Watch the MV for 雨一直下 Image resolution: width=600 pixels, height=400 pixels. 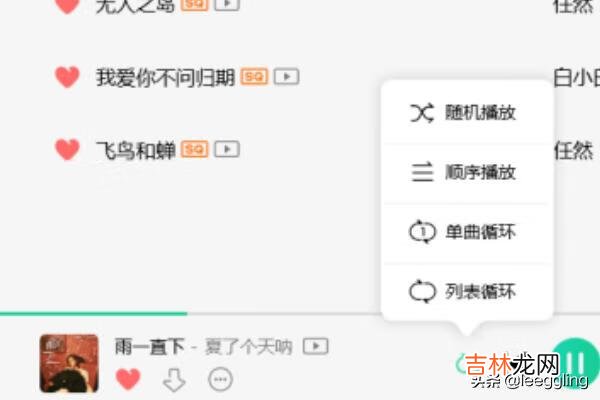316,346
